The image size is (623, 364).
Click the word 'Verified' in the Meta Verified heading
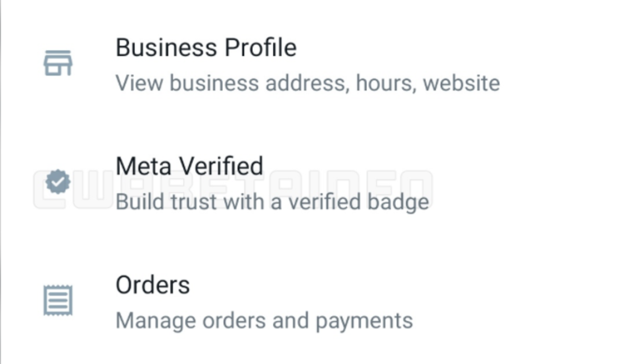pos(221,166)
